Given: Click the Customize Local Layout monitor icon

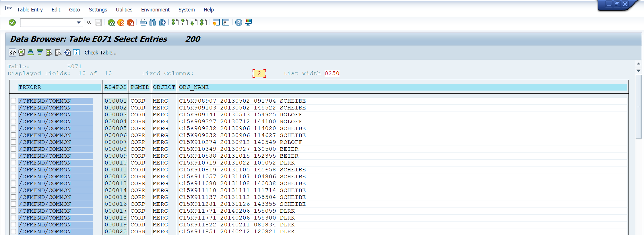Looking at the screenshot, I should 248,22.
